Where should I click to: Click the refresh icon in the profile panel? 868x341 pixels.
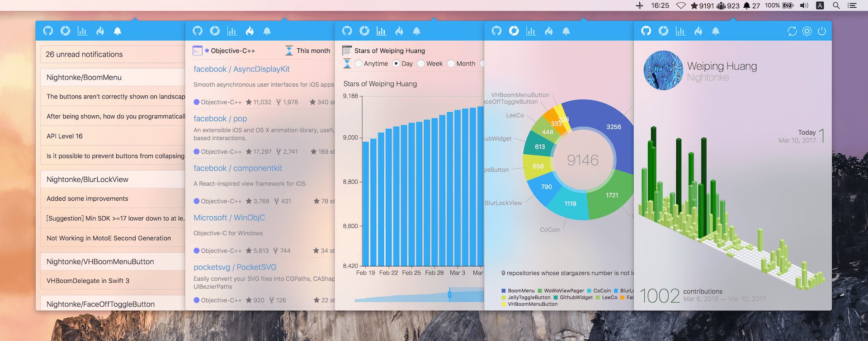point(792,31)
